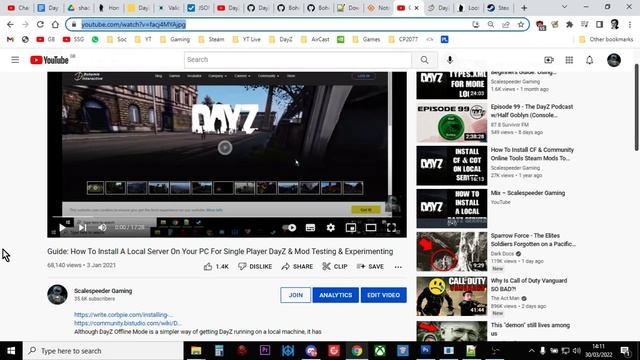Open Xbox app from the taskbar
This screenshot has width=640, height=360.
pos(380,351)
